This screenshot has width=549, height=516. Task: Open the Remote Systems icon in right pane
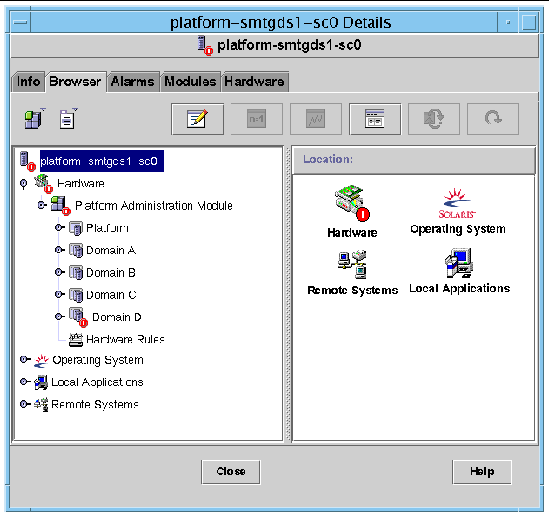[352, 264]
